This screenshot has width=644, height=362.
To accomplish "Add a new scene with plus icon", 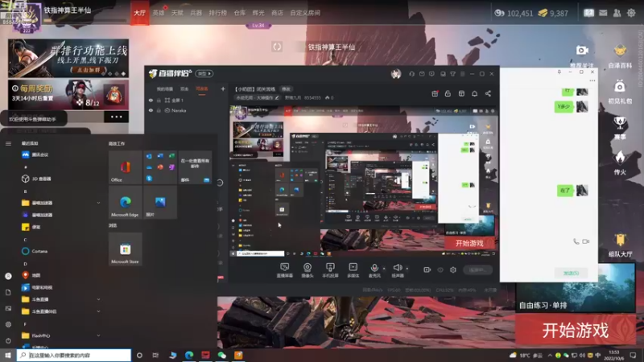I will [223, 88].
